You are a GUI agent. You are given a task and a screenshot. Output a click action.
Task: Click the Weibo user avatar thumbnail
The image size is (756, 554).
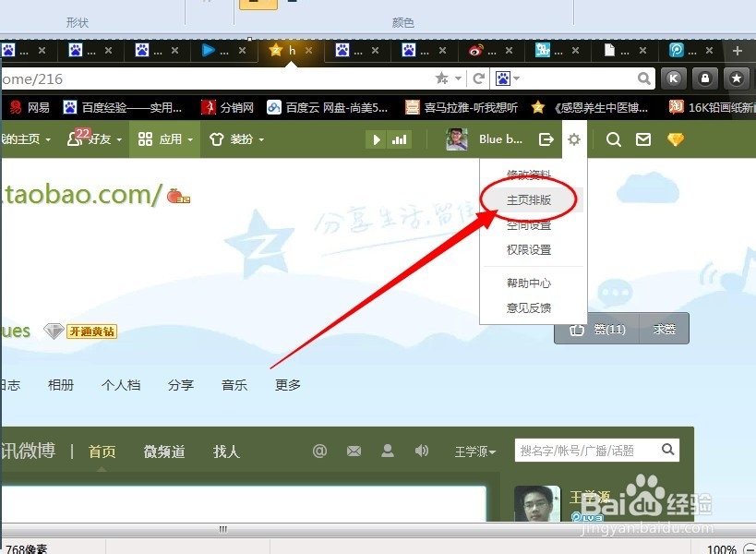(x=537, y=503)
